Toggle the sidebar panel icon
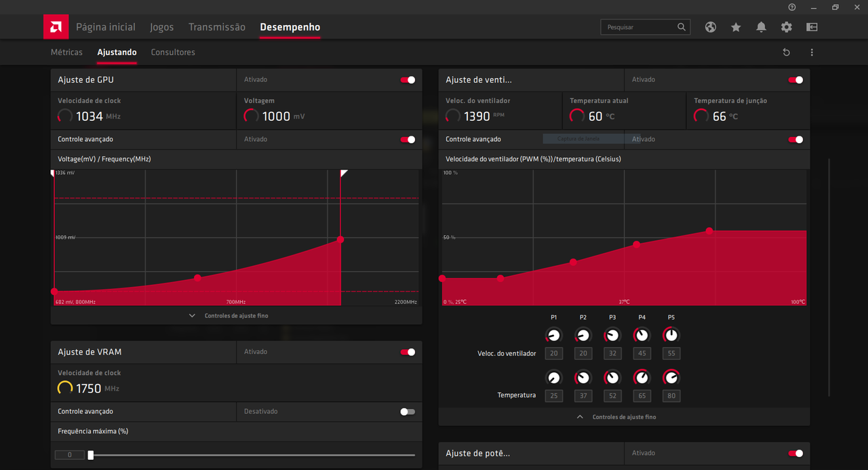 (812, 27)
